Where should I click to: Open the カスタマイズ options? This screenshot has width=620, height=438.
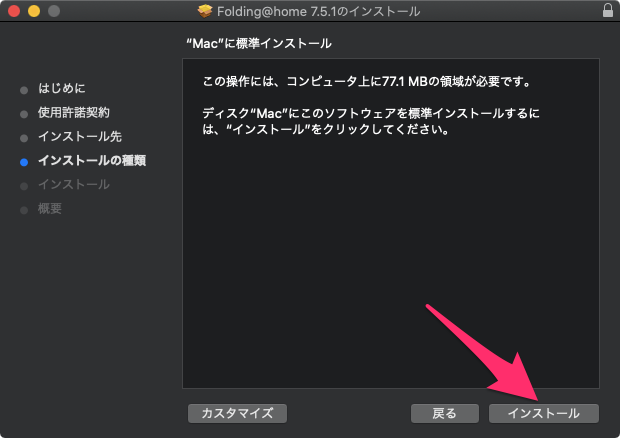237,413
